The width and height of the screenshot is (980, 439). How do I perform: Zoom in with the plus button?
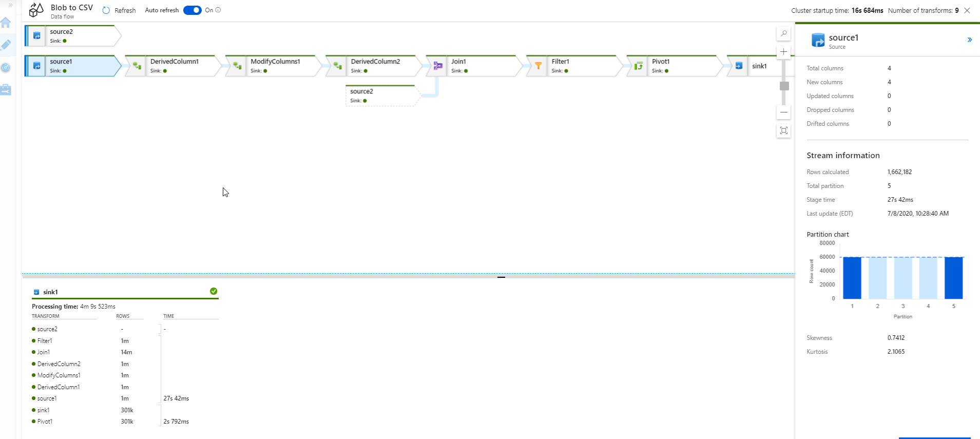click(x=784, y=52)
